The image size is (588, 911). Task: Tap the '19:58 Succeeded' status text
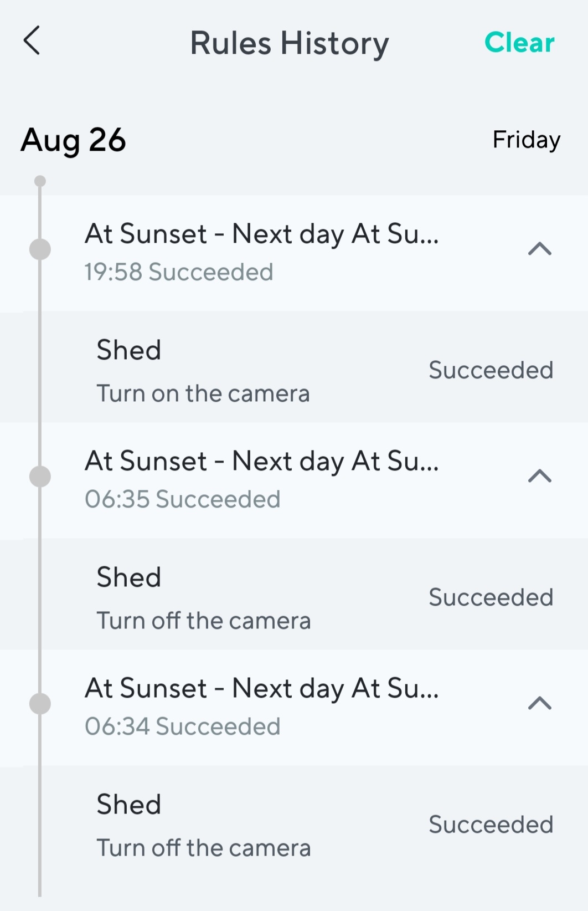point(179,272)
